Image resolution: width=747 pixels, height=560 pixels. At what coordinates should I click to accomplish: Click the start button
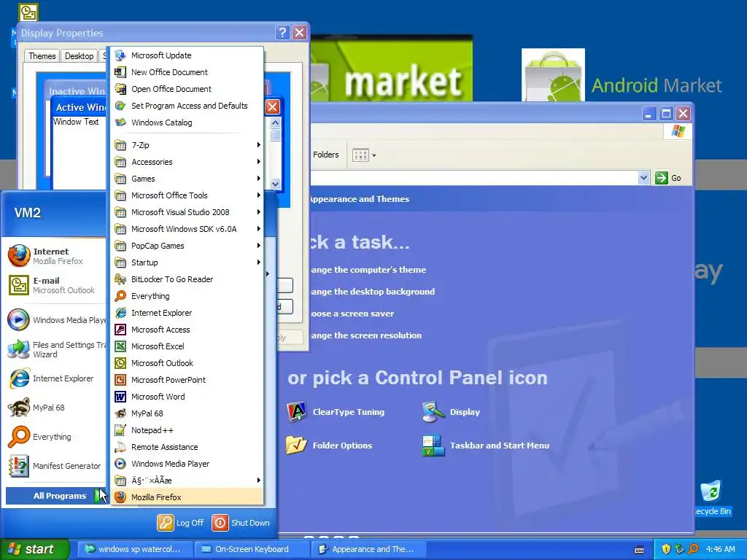click(x=34, y=549)
